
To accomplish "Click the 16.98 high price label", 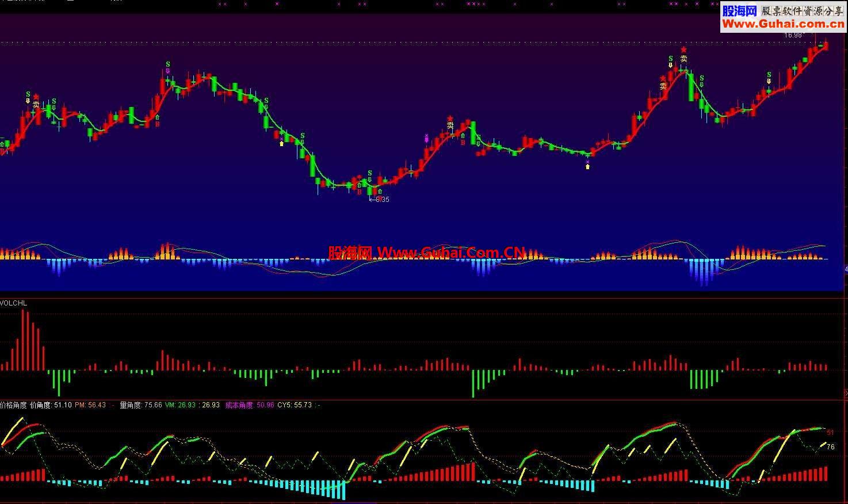I will point(793,35).
